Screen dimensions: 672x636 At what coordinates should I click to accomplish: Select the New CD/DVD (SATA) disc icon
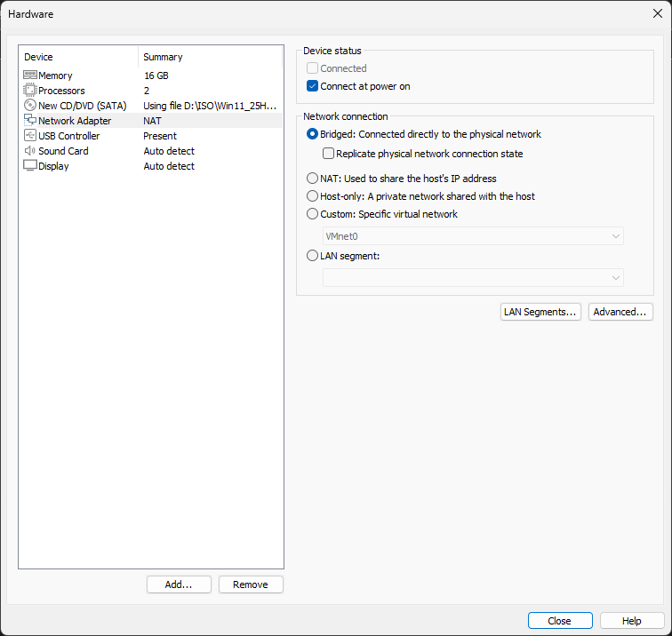(x=30, y=106)
